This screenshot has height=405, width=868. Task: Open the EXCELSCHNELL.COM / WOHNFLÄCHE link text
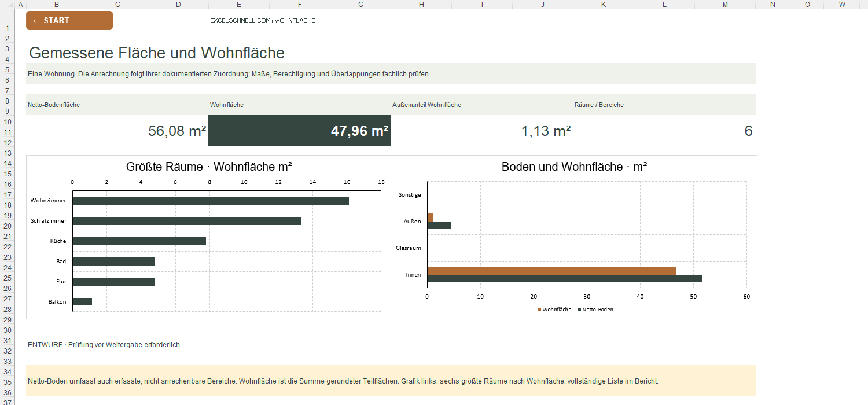pos(263,20)
